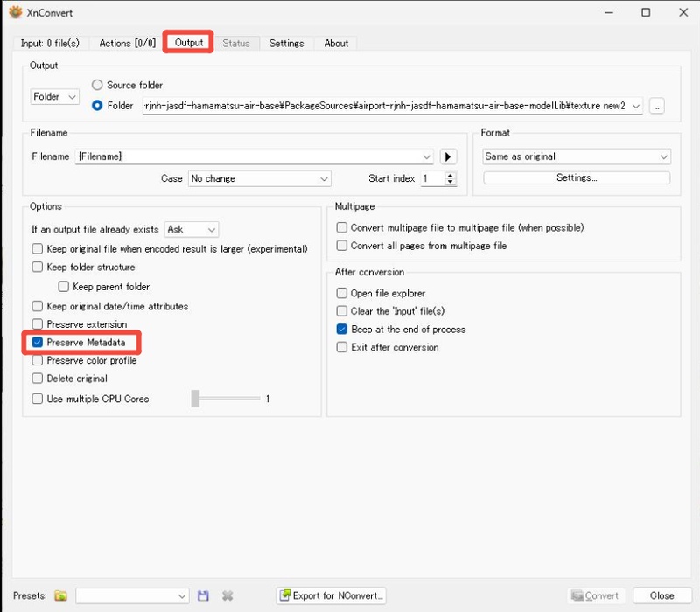700x612 pixels.
Task: Click the filename pattern arrow button
Action: 448,156
